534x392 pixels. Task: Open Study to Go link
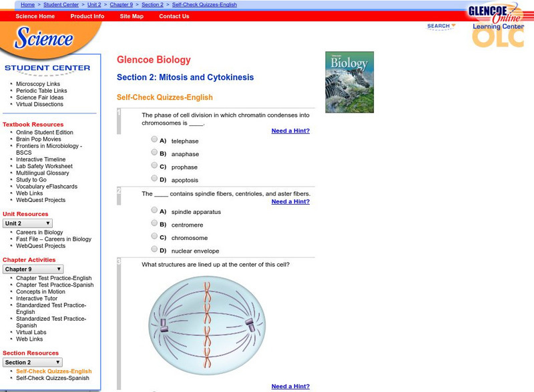point(31,180)
